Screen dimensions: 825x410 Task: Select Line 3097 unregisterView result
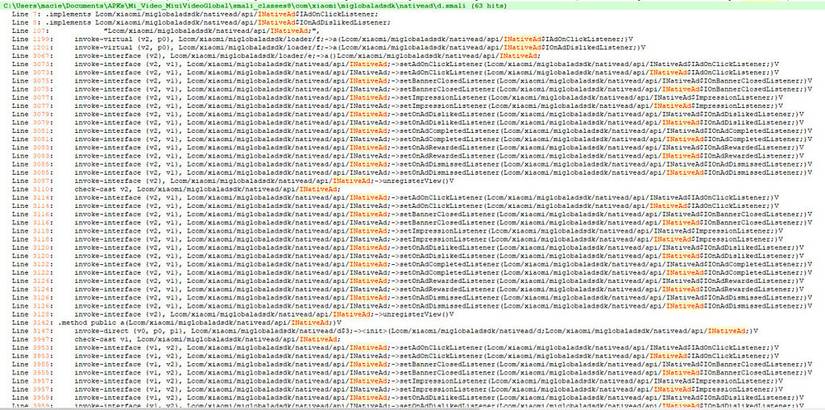coord(232,181)
